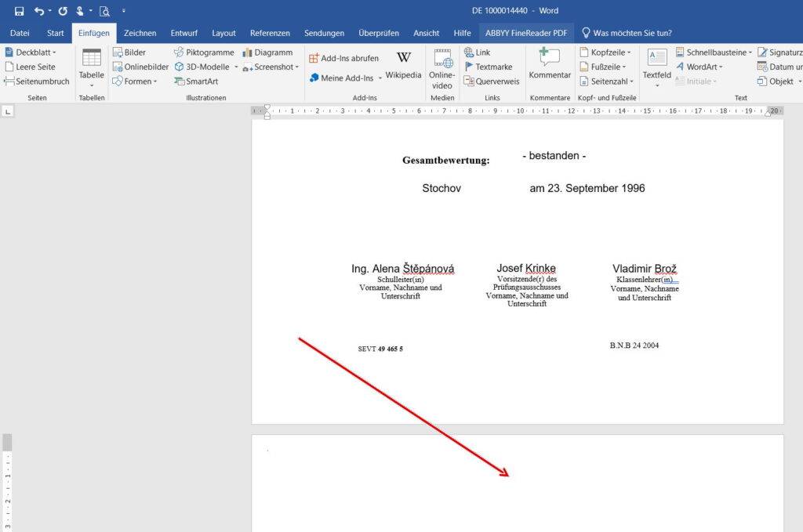
Task: Click Add-Ins abrufen
Action: 344,58
